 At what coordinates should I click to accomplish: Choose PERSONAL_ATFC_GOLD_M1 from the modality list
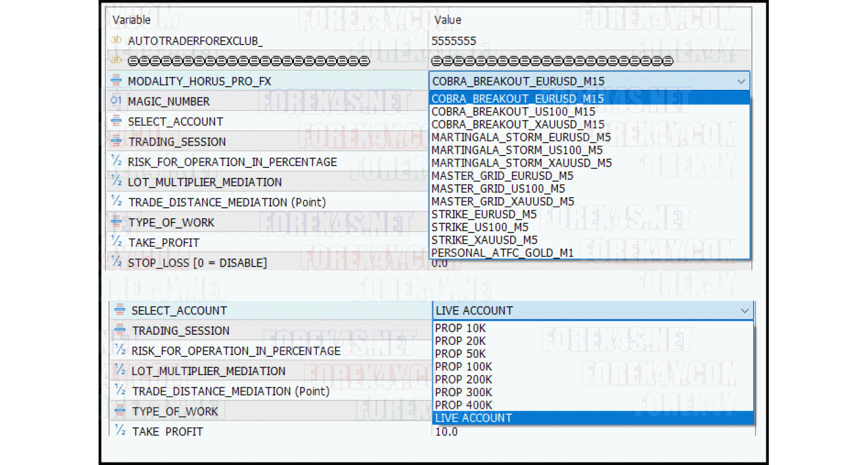496,253
